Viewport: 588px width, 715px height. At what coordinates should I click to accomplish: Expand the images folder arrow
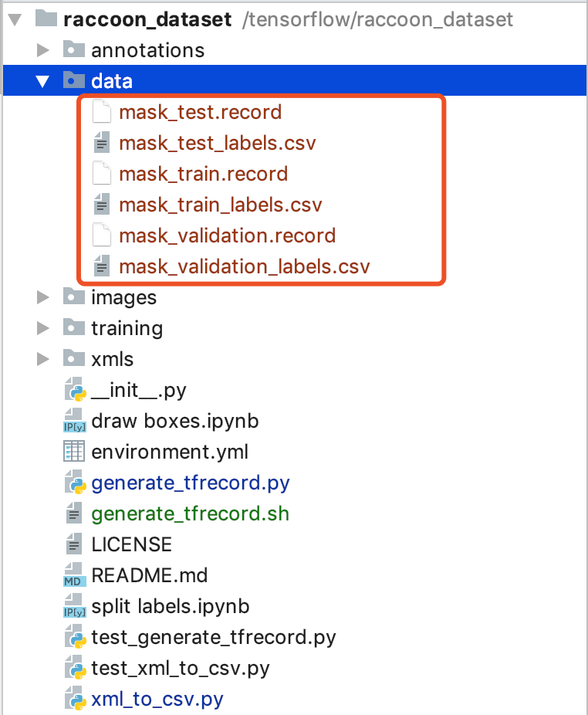[43, 297]
